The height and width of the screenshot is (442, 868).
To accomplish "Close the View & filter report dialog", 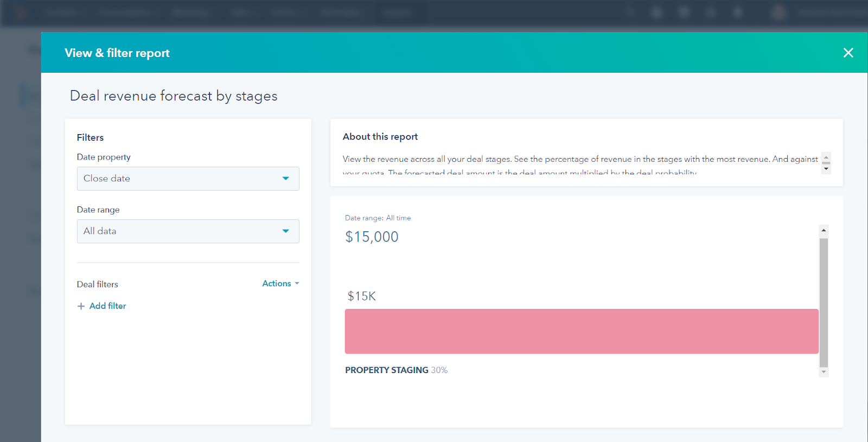I will [x=848, y=53].
